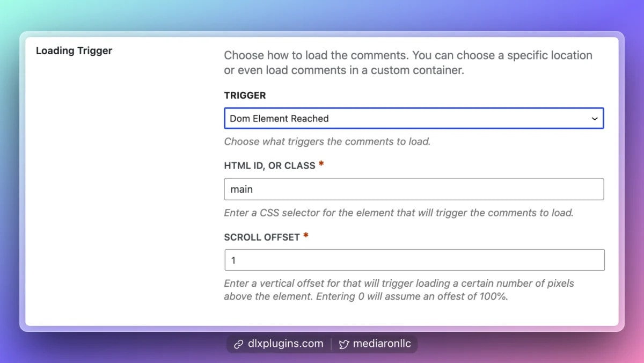
Task: Click the comments loading description text
Action: [408, 62]
